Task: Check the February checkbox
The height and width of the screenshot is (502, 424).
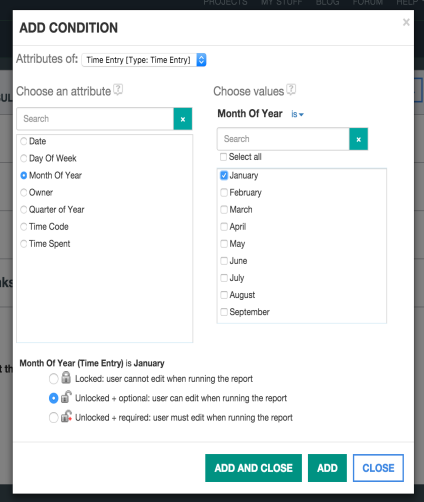Action: point(224,192)
